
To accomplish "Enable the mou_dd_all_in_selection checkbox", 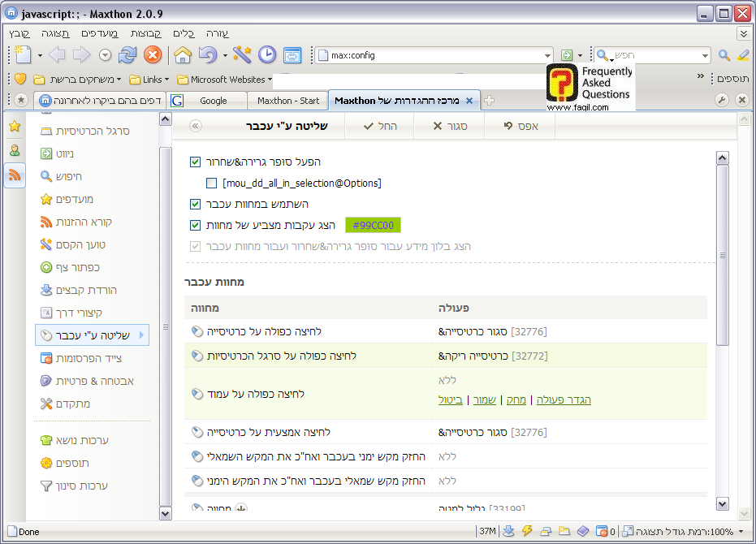I will [x=212, y=183].
